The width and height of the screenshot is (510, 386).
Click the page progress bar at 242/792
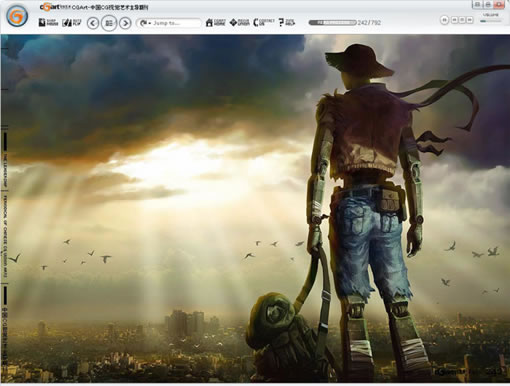point(332,23)
